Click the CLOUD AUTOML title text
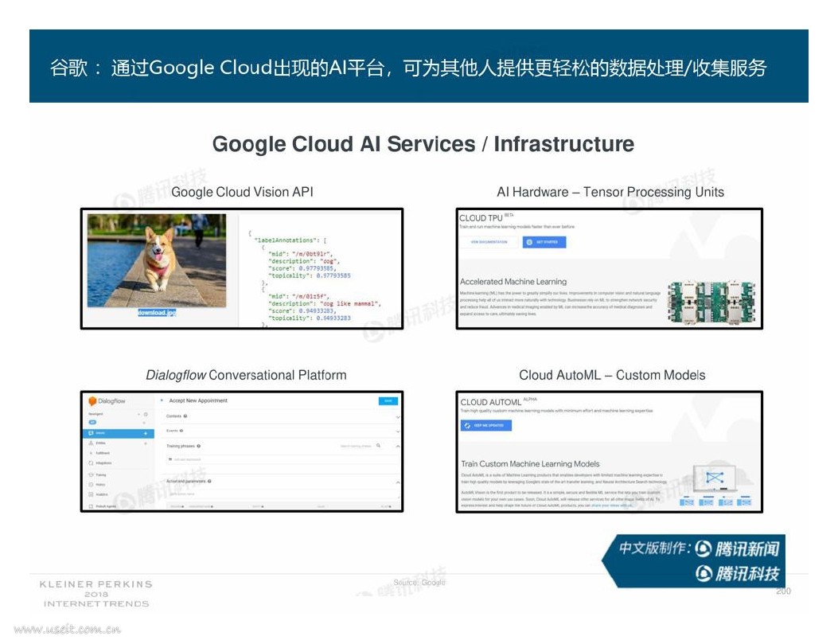Viewport: 838px width, 644px height. 490,402
